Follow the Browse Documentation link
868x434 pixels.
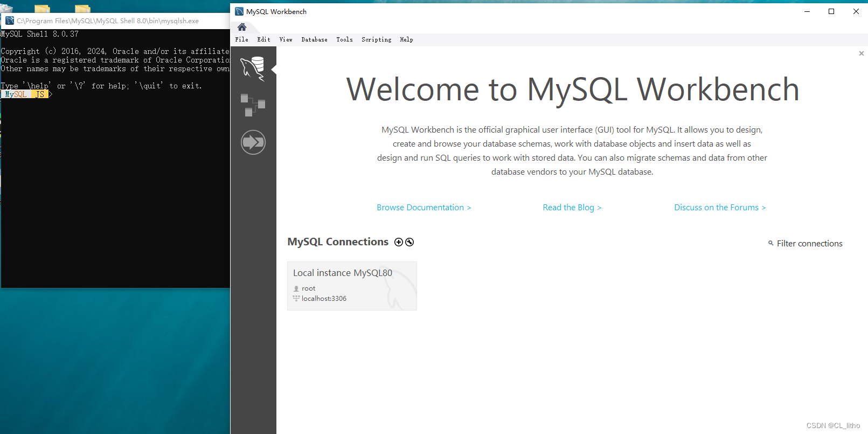(x=424, y=208)
